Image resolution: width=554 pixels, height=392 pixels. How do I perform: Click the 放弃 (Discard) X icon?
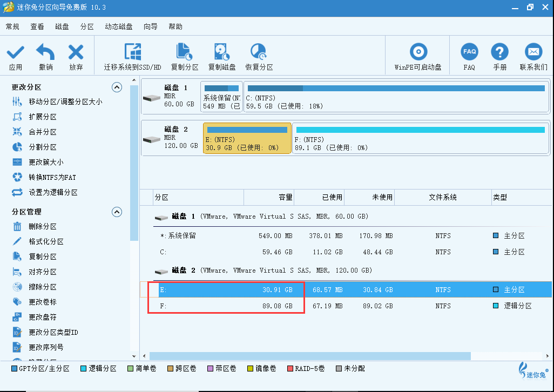(x=76, y=52)
